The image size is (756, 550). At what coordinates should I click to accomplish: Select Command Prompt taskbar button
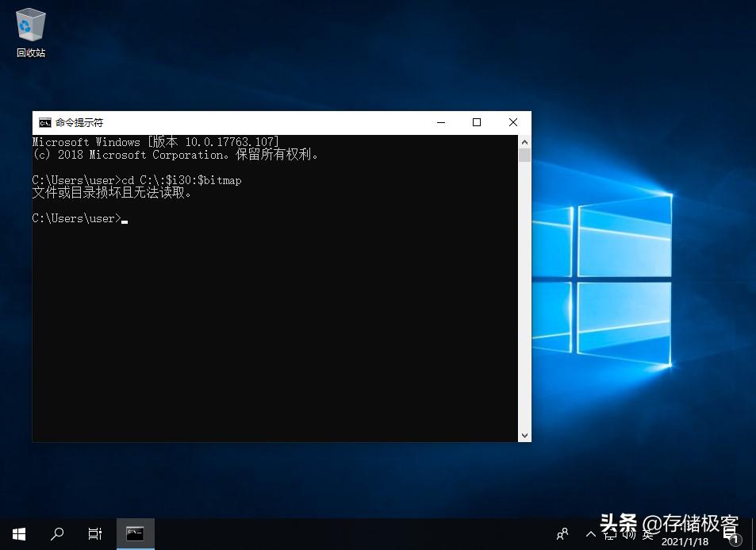(135, 534)
